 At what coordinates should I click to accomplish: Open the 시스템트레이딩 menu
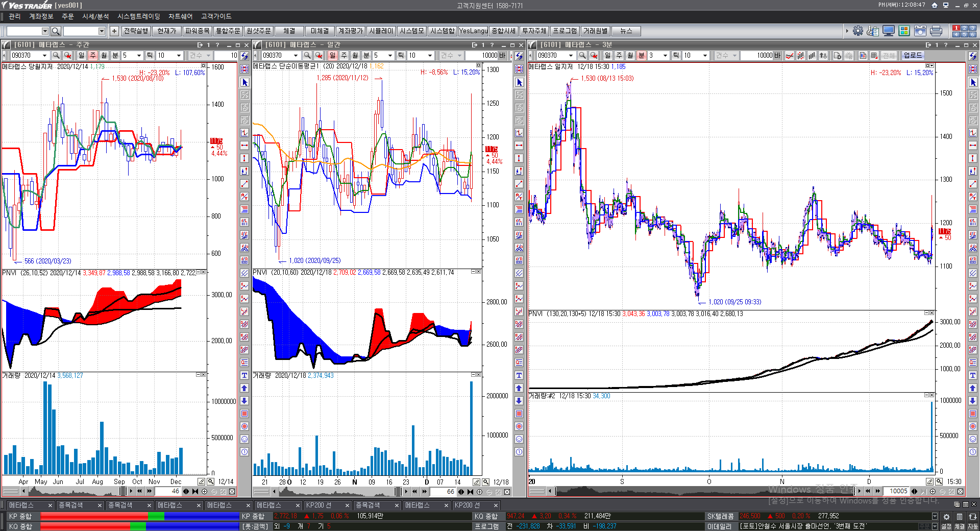point(138,16)
